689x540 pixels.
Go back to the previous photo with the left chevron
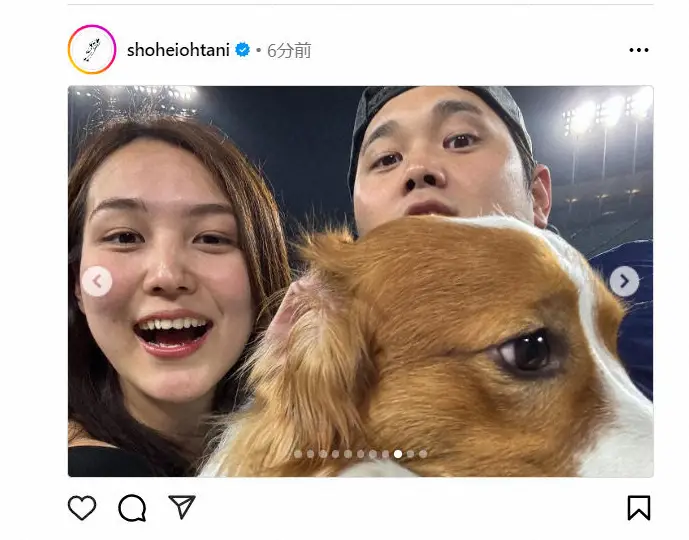click(x=97, y=281)
